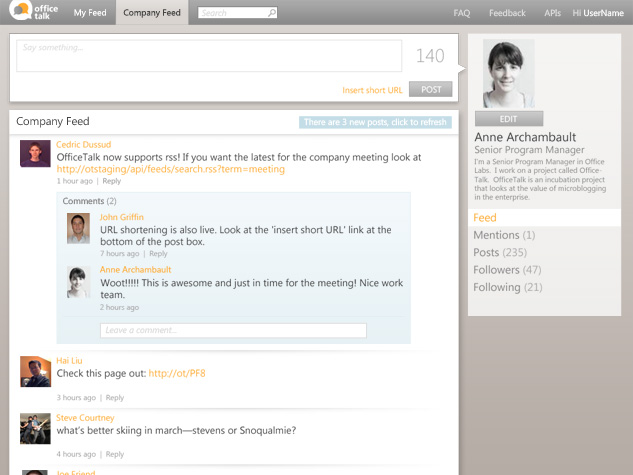Click the Senior Program Manager title text

coord(529,150)
